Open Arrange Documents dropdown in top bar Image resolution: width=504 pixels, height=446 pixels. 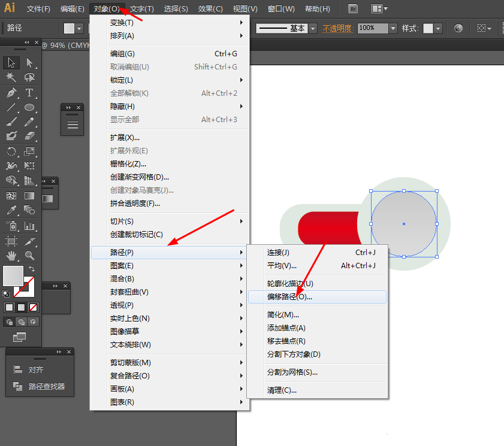379,9
